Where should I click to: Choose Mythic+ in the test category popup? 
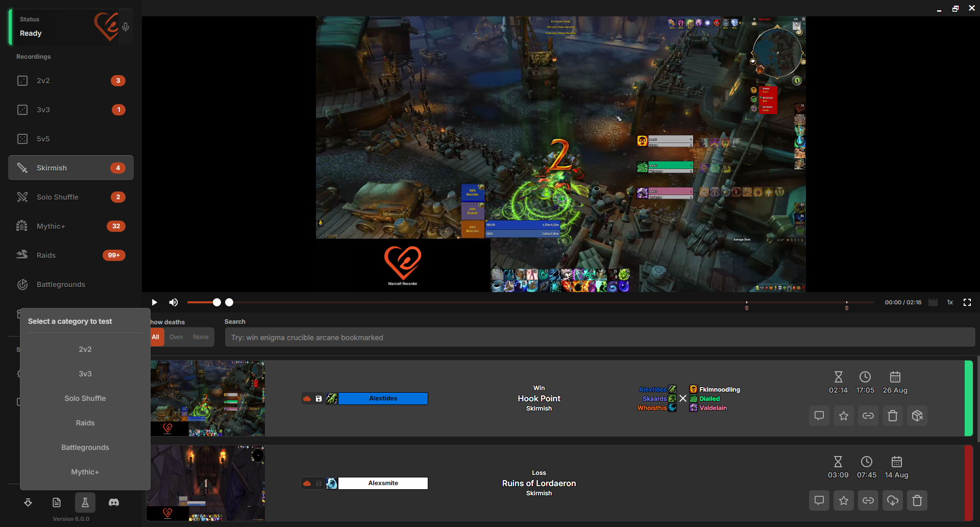pyautogui.click(x=85, y=472)
